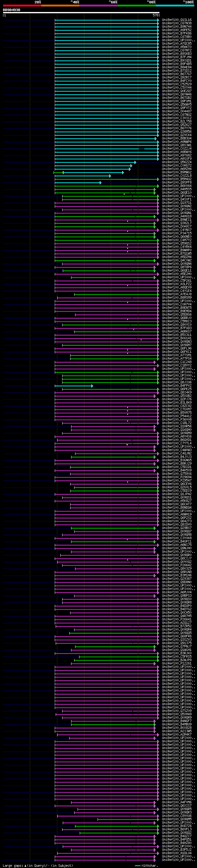197x868 pixels.
Task: Click the UniRef100_Q197G1 label
Action: coord(177,203)
